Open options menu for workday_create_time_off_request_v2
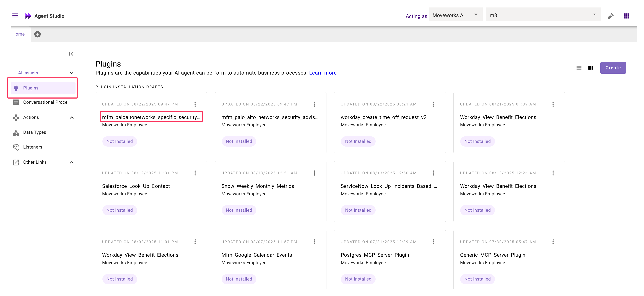Screen dimensions: 644x296 (433, 104)
